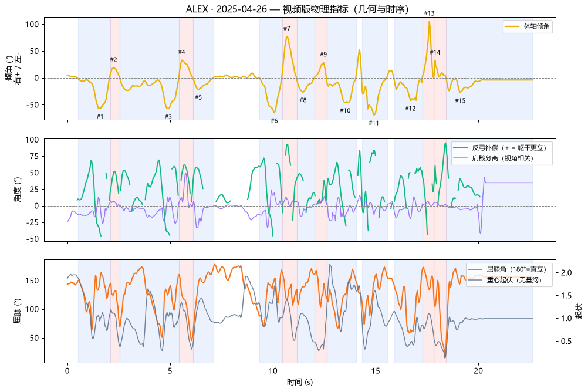Click the 1.5 tick on the 起伏 axis
This screenshot has width=588, height=392.
click(566, 296)
